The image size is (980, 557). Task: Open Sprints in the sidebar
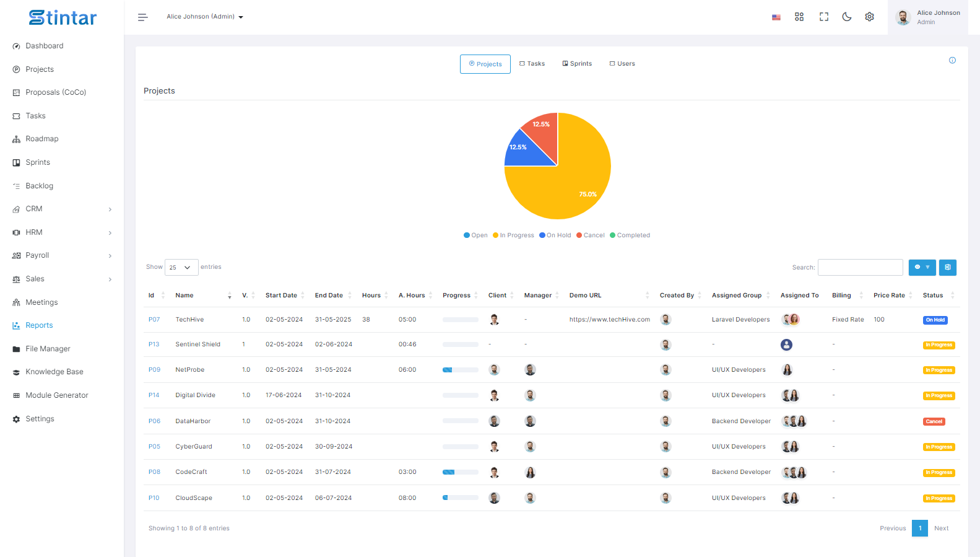(38, 163)
